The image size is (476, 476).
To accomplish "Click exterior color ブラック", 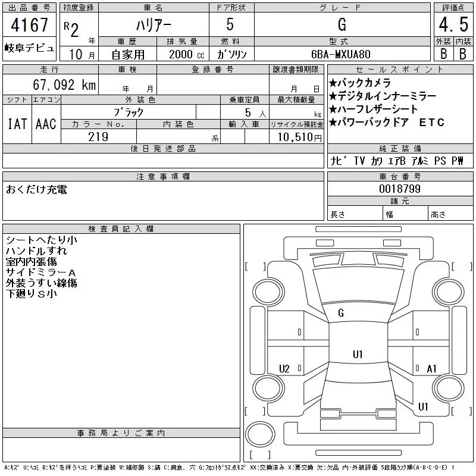I will [129, 112].
